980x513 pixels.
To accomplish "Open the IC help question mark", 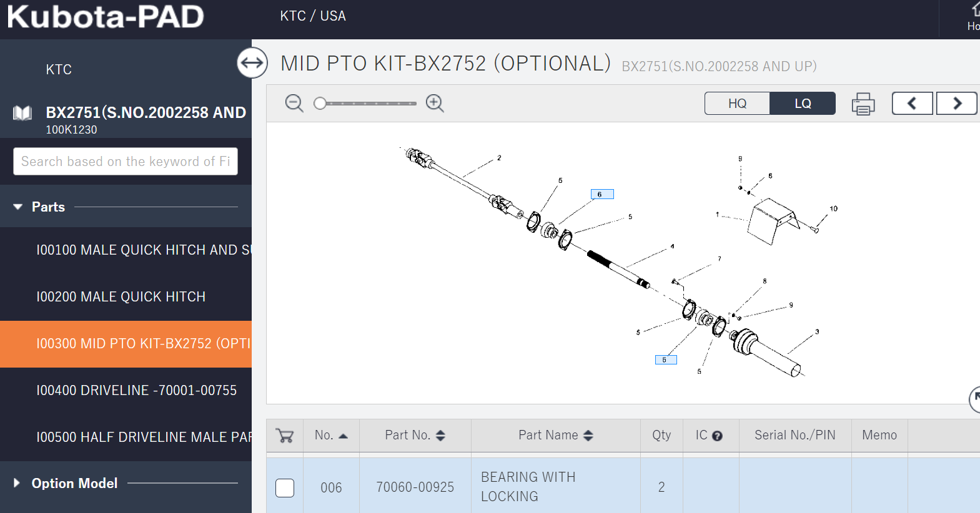I will click(x=717, y=436).
